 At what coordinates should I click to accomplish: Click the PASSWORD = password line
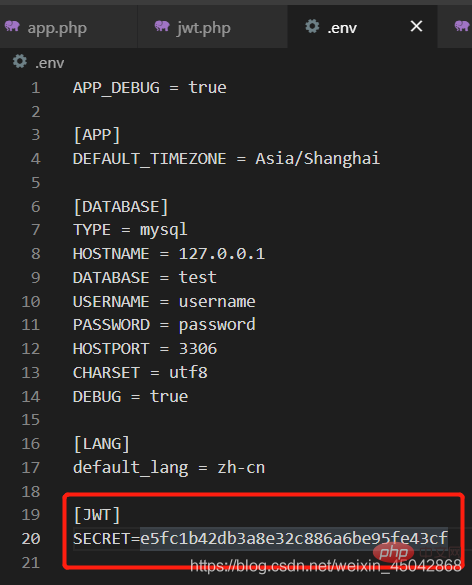164,325
